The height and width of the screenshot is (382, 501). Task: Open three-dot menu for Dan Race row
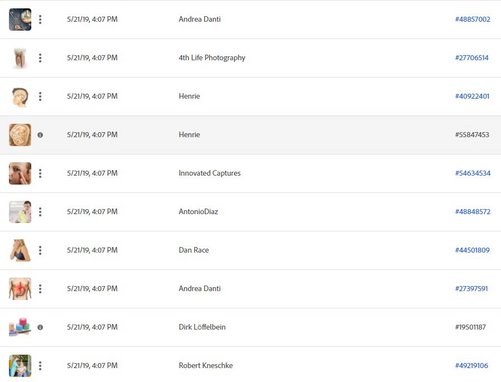pyautogui.click(x=40, y=250)
